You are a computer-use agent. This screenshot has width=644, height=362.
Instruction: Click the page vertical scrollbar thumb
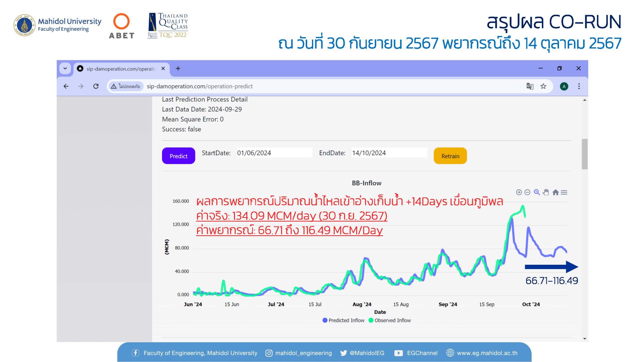pos(585,154)
